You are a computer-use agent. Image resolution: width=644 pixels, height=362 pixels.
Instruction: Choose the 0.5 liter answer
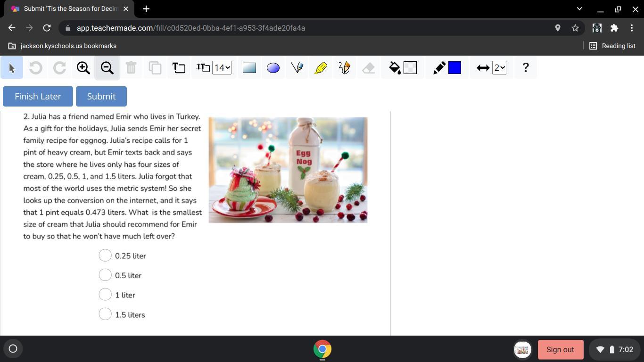tap(105, 275)
